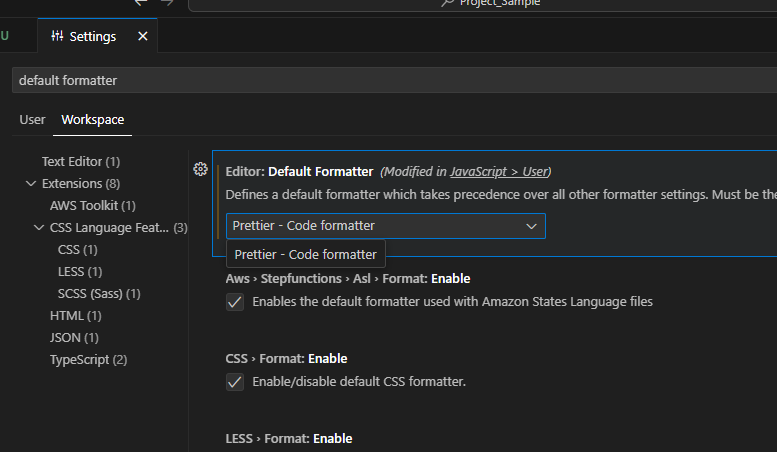Switch to the User settings scope

click(32, 119)
